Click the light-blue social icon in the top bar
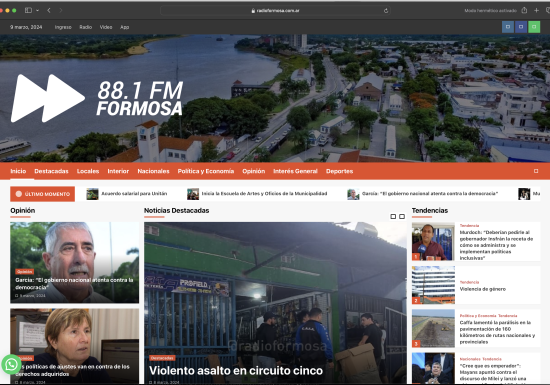 tap(508, 27)
